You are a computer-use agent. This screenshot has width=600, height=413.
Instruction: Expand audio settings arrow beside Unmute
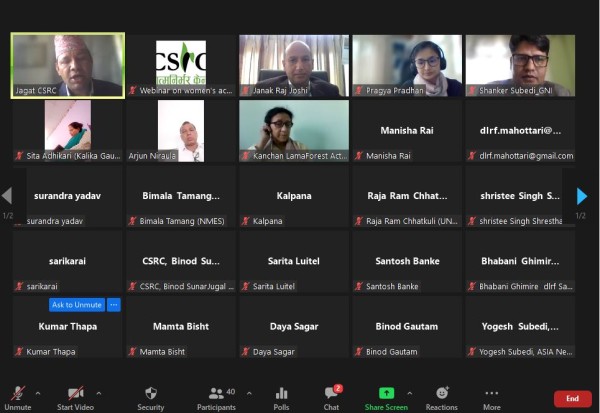click(x=39, y=393)
